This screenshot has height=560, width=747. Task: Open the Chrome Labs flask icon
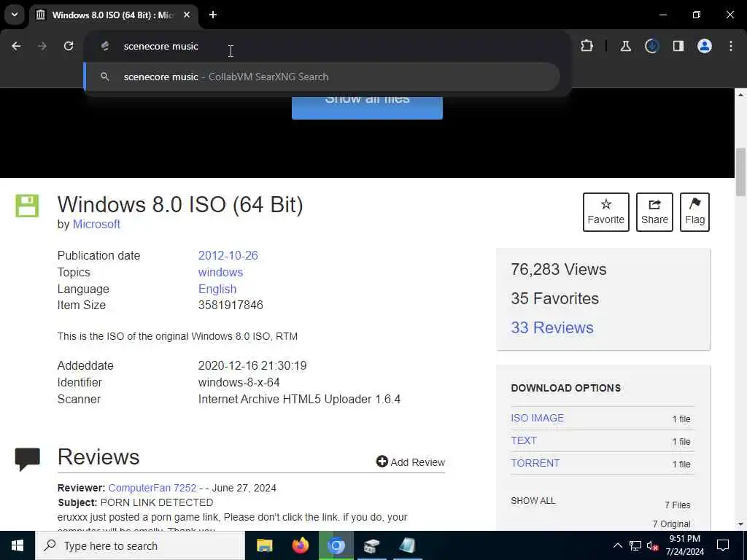[625, 46]
